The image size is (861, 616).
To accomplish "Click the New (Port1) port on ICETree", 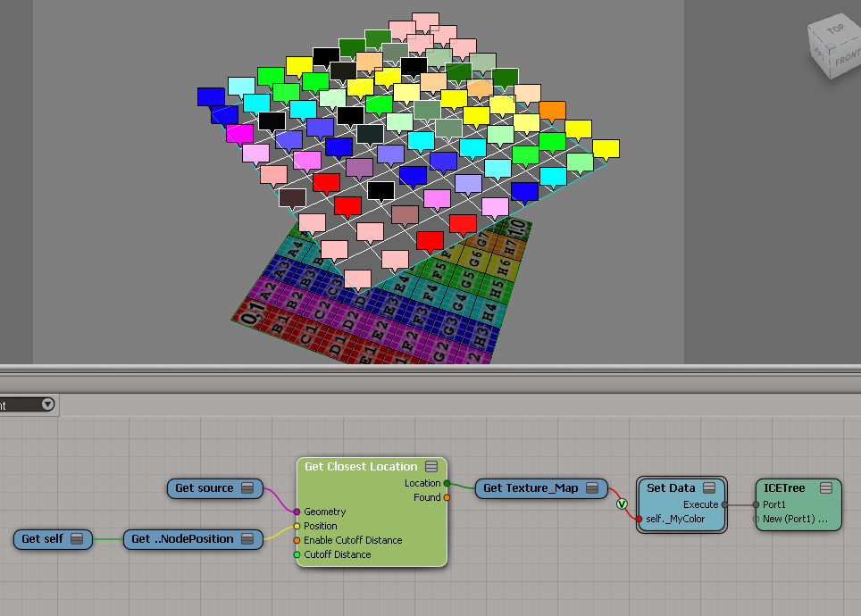I will tap(757, 519).
